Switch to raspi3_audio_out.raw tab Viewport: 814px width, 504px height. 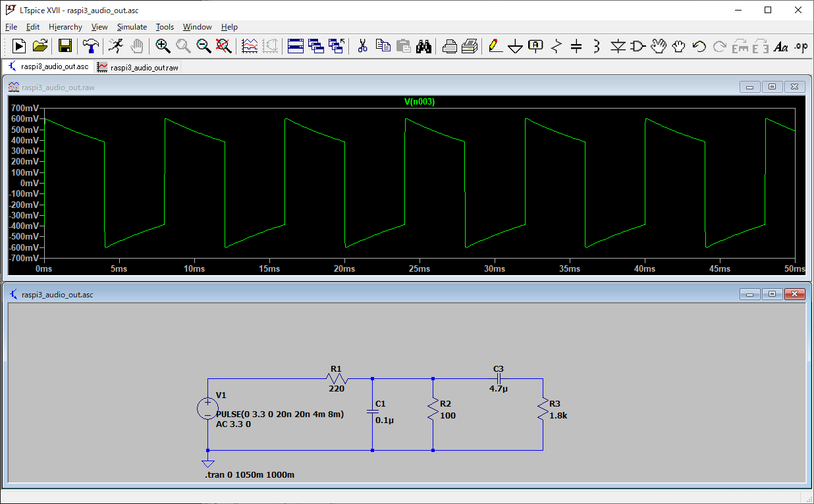tap(137, 67)
